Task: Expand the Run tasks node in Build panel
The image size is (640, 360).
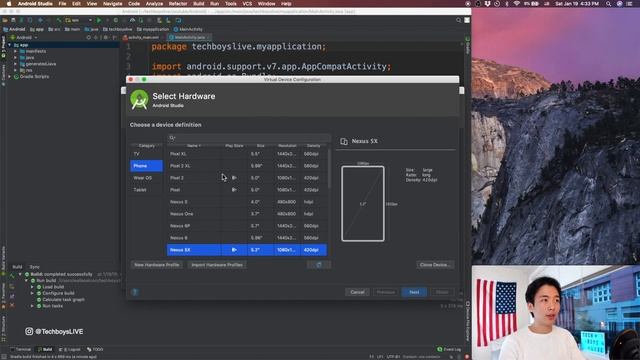Action: (x=32, y=306)
